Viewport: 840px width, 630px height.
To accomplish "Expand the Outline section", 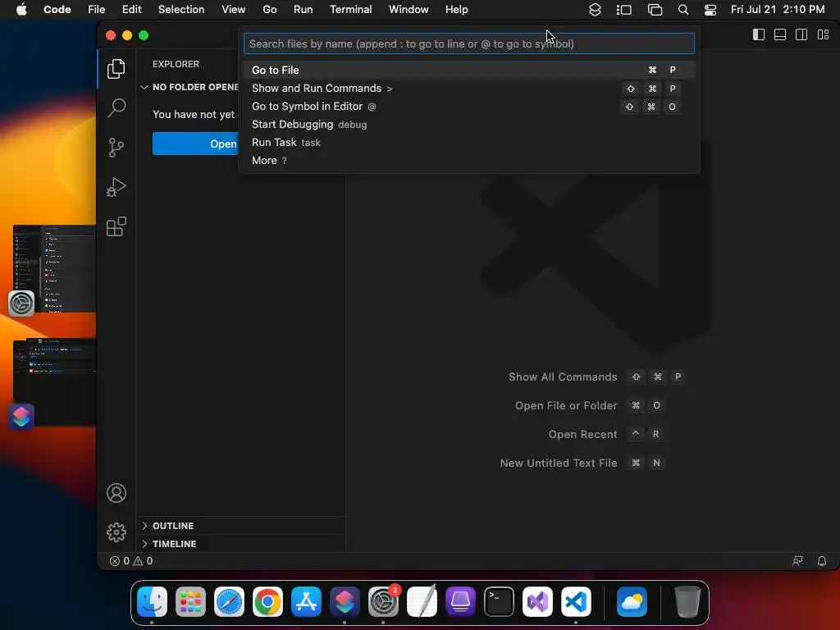I will click(241, 526).
